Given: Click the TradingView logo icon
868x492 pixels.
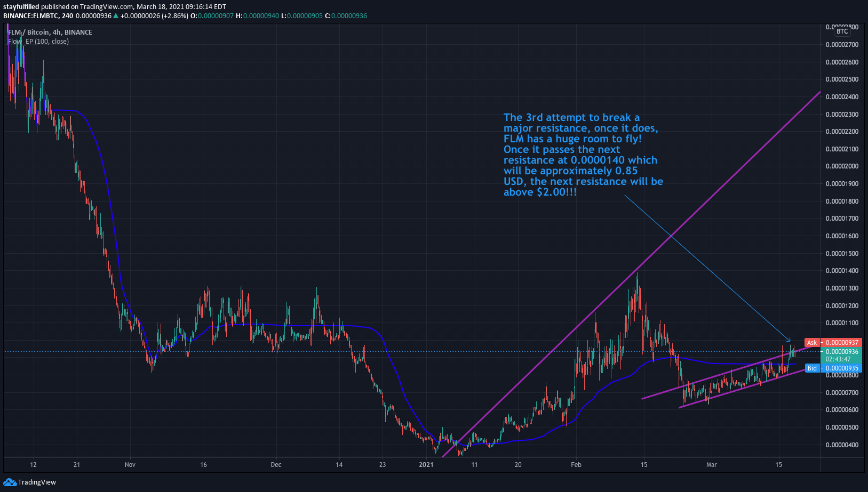Looking at the screenshot, I should pos(10,482).
